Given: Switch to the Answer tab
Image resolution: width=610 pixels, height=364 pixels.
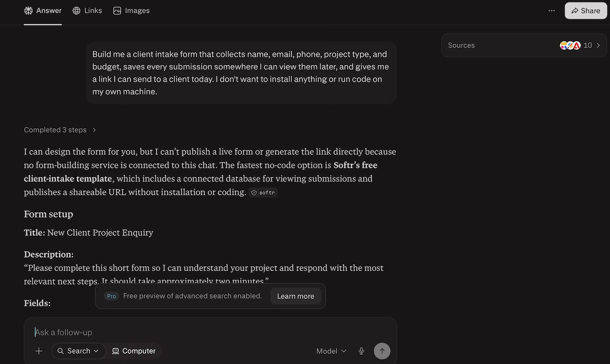Looking at the screenshot, I should point(43,11).
